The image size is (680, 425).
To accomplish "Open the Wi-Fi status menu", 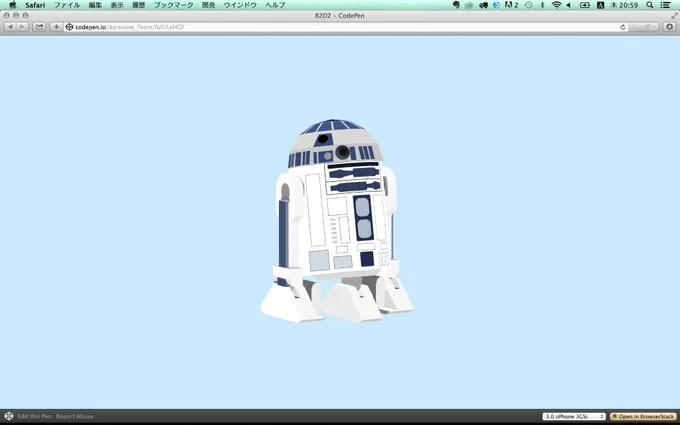I will (556, 5).
